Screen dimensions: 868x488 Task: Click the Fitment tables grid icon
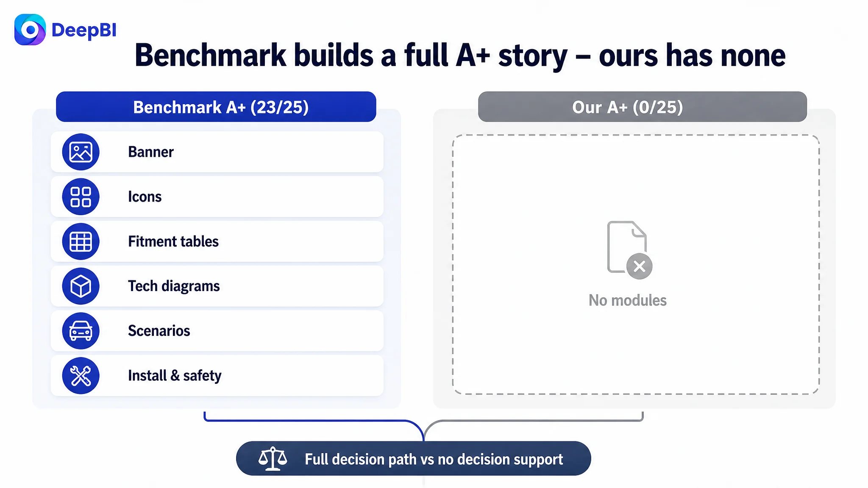pyautogui.click(x=81, y=241)
